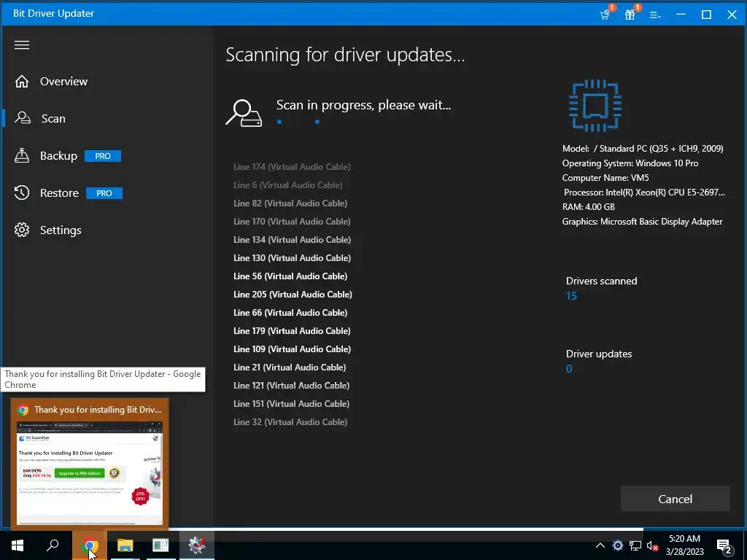Open the hamburger navigation menu
The width and height of the screenshot is (747, 560).
pyautogui.click(x=22, y=45)
